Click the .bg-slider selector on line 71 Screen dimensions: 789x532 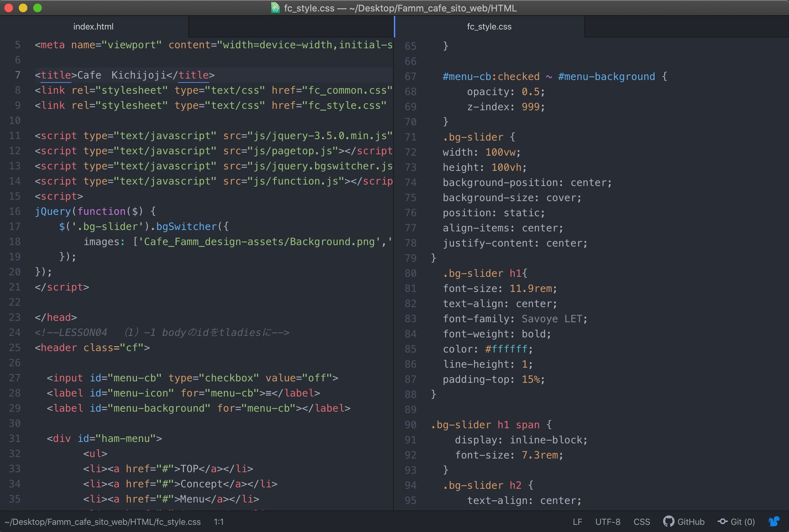473,137
